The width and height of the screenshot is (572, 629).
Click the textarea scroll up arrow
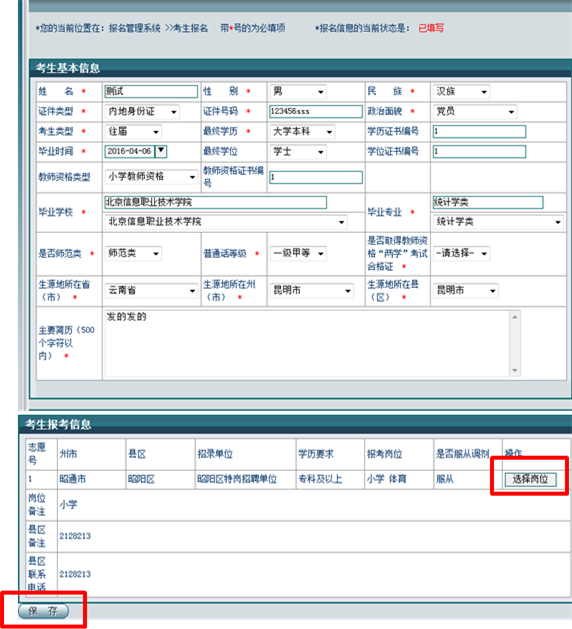515,317
